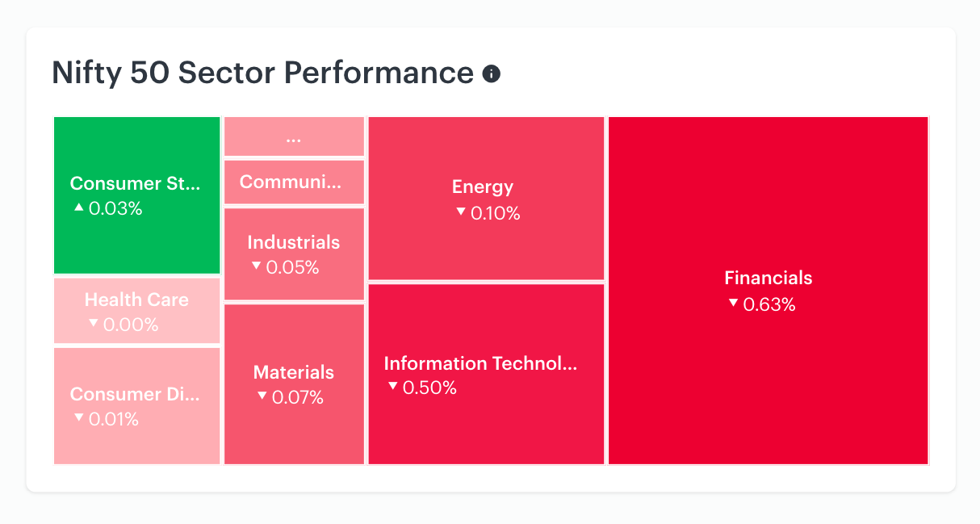Click down arrow beside Information Technology 0.50%

[392, 386]
